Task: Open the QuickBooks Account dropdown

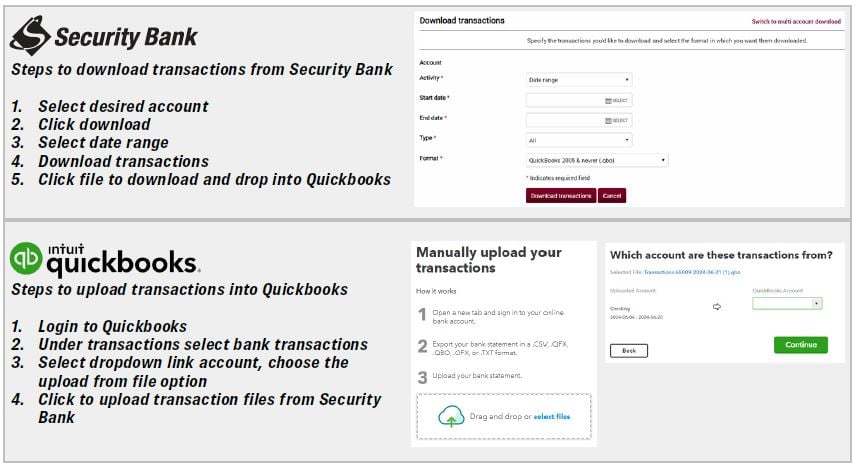Action: 787,304
